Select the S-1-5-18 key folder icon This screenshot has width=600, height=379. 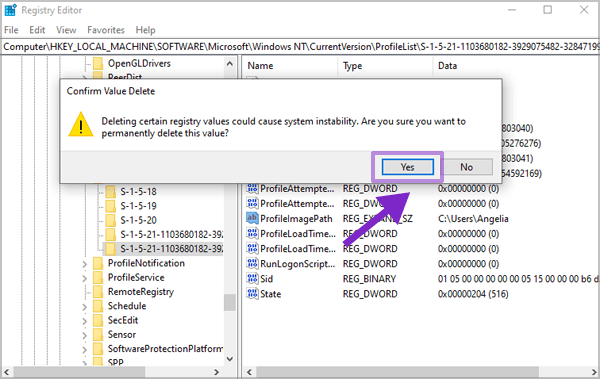point(111,191)
